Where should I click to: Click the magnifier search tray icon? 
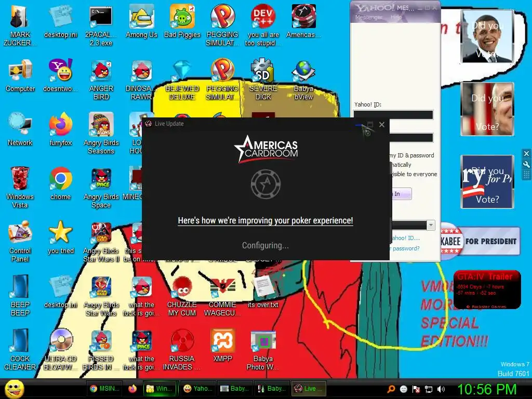coord(391,389)
